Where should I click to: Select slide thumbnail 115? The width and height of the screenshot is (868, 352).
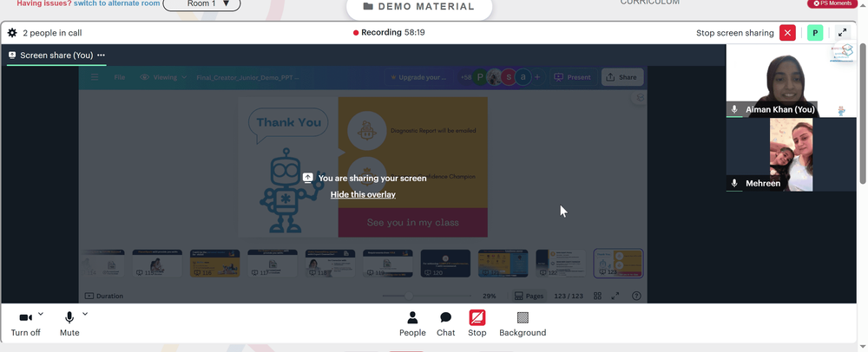pos(157,263)
